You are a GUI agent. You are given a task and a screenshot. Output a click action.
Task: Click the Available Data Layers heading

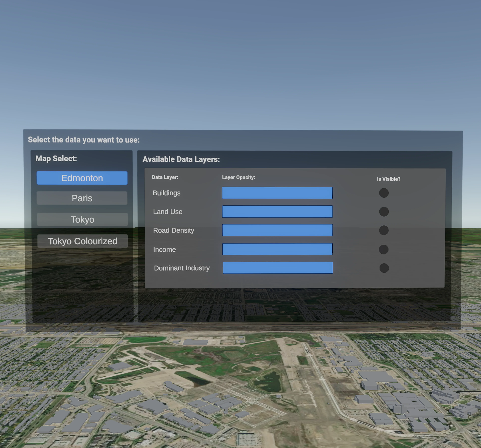181,159
